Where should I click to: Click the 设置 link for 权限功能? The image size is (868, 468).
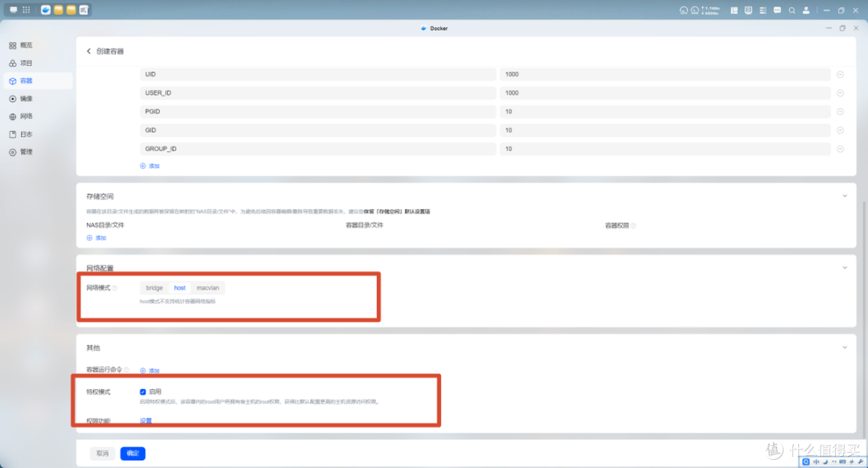[146, 421]
